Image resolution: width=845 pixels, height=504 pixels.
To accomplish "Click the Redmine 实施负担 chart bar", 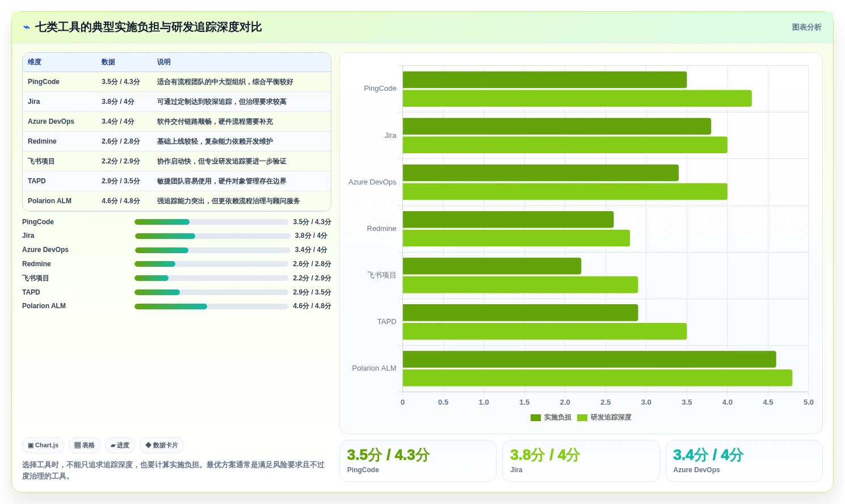I will point(508,220).
